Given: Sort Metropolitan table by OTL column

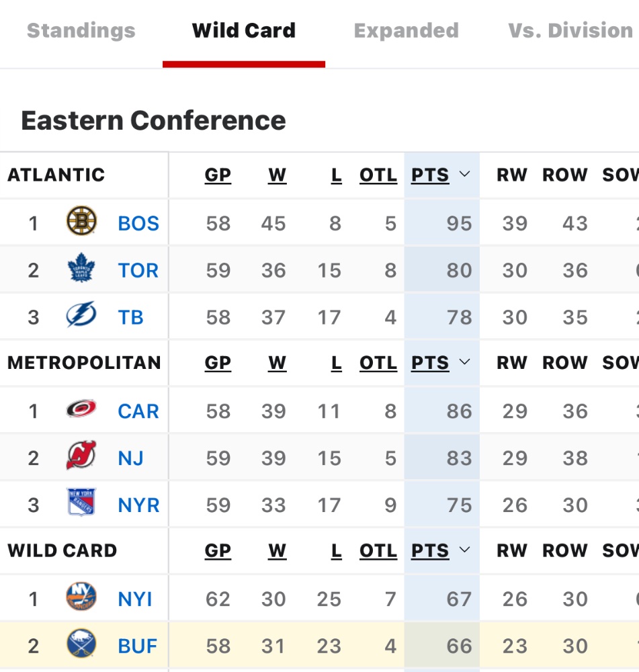Looking at the screenshot, I should pos(378,363).
